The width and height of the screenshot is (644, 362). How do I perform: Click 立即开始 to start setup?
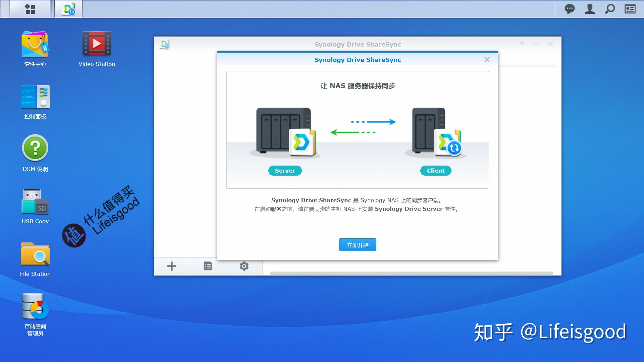357,244
